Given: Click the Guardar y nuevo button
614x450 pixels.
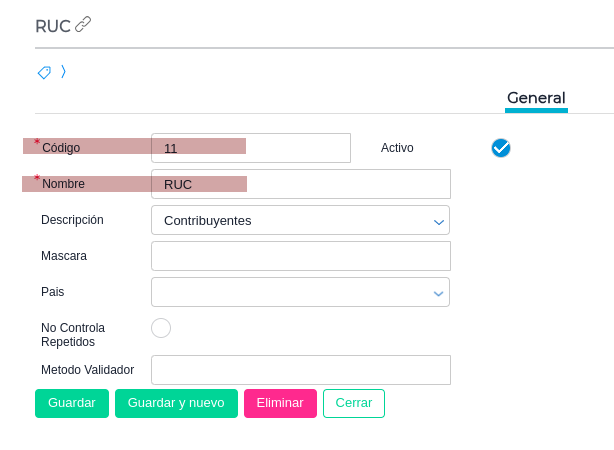Looking at the screenshot, I should click(x=176, y=403).
